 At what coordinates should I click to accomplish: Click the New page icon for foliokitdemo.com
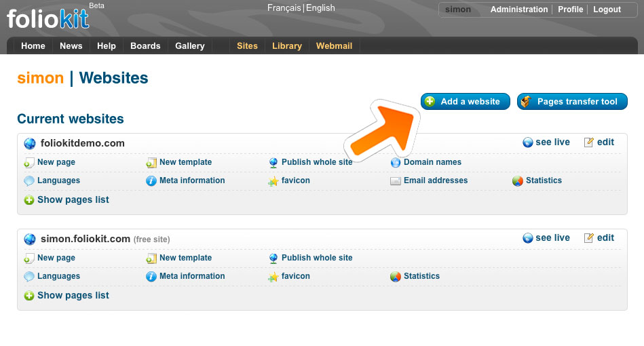click(29, 163)
